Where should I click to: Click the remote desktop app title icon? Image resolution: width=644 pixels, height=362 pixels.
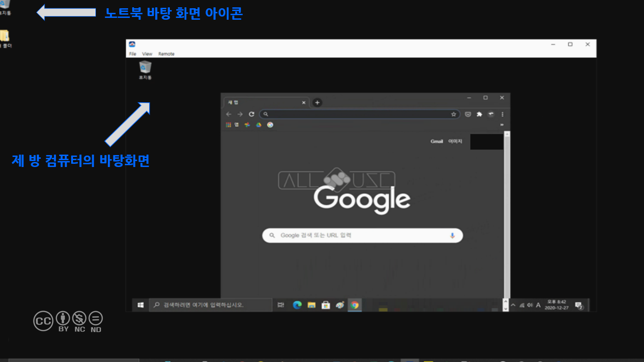[132, 45]
